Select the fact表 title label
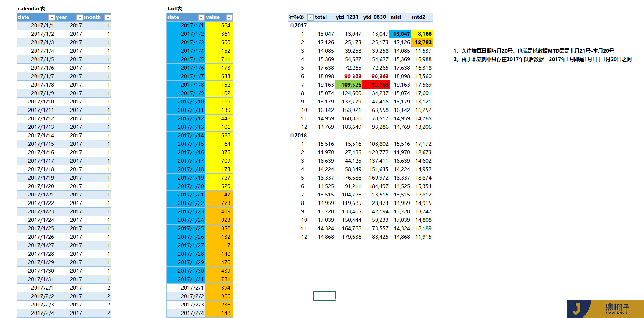 (x=175, y=8)
